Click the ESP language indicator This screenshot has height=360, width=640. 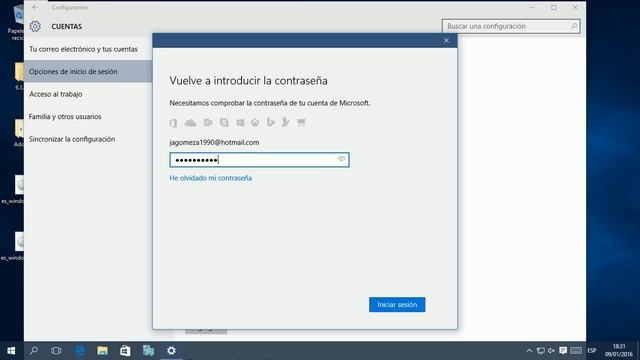[592, 351]
